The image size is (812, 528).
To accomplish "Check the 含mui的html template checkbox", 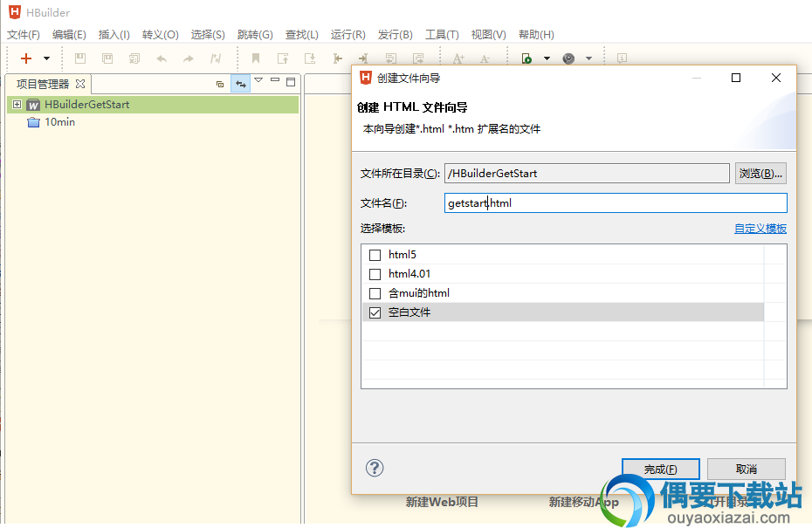I will click(x=375, y=293).
